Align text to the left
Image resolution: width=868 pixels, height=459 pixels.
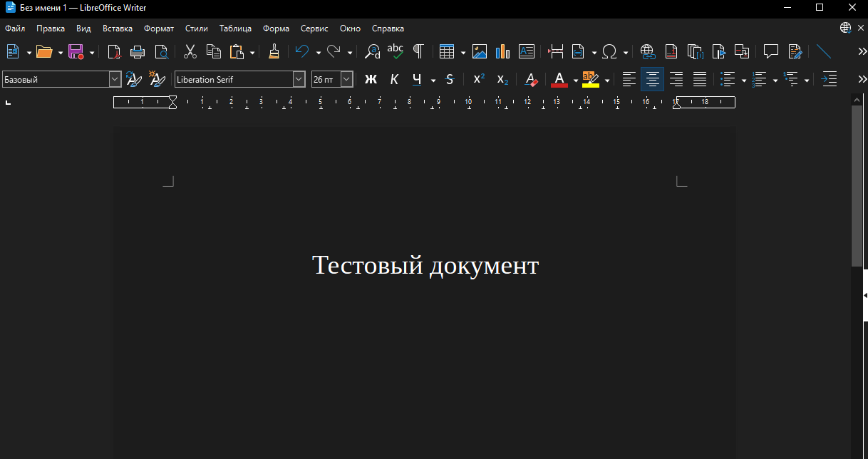tap(629, 79)
